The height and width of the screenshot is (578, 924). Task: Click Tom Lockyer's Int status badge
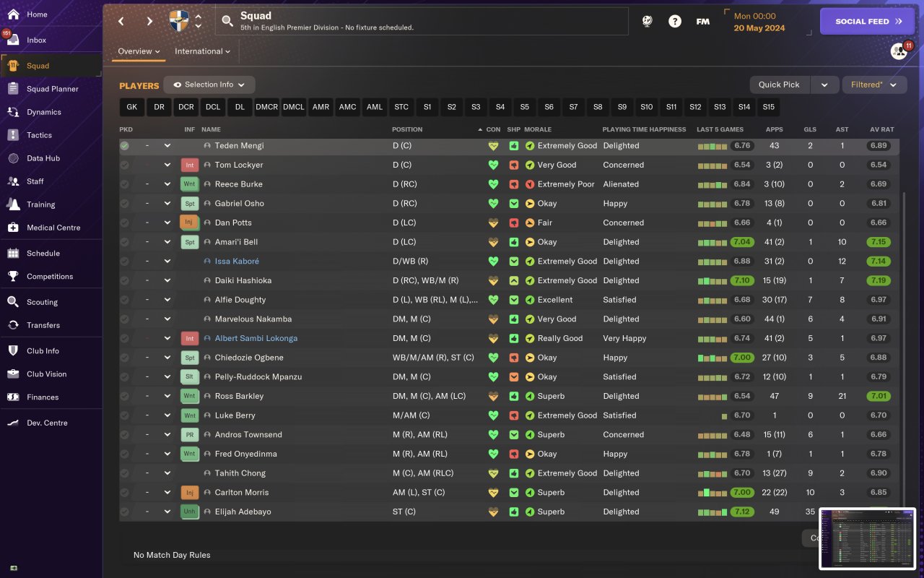click(x=189, y=165)
